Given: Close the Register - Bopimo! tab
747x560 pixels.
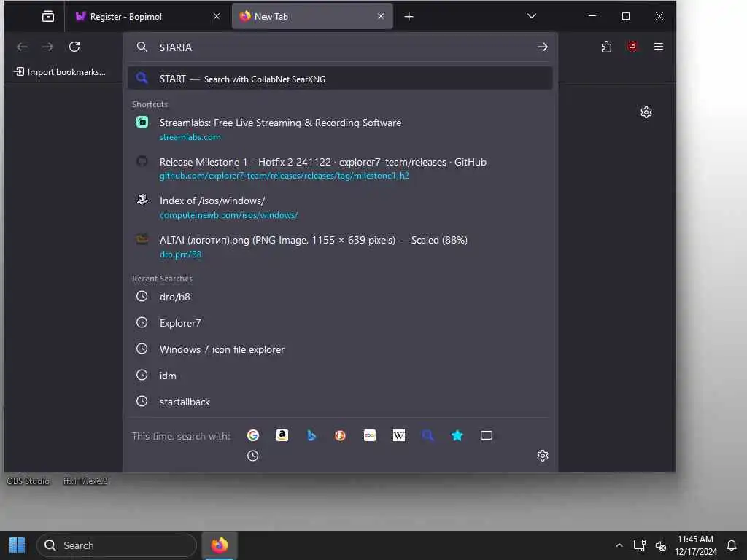Looking at the screenshot, I should (216, 16).
